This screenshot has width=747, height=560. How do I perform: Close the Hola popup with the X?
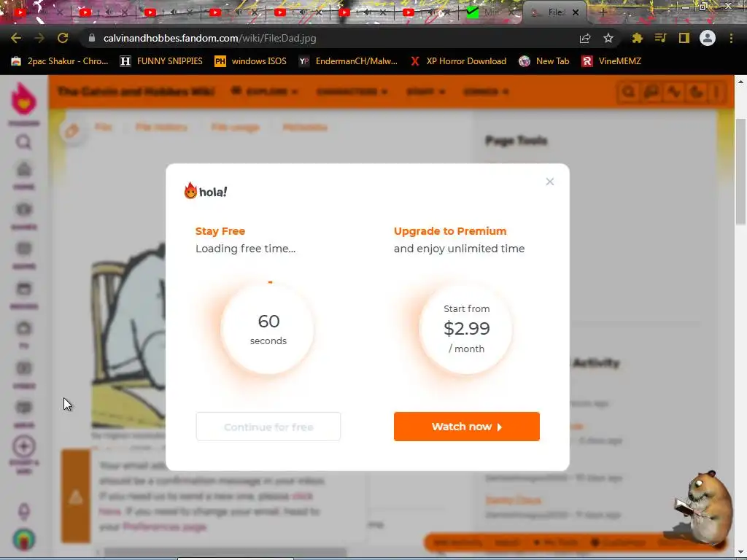tap(550, 182)
